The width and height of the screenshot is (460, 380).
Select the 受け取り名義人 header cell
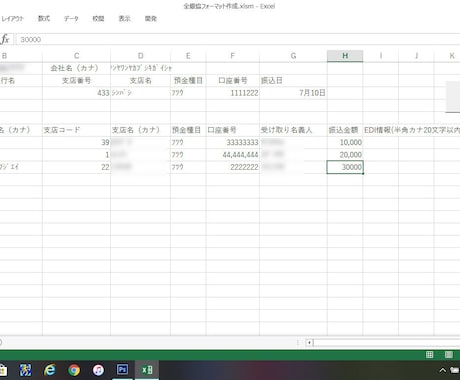coord(293,130)
